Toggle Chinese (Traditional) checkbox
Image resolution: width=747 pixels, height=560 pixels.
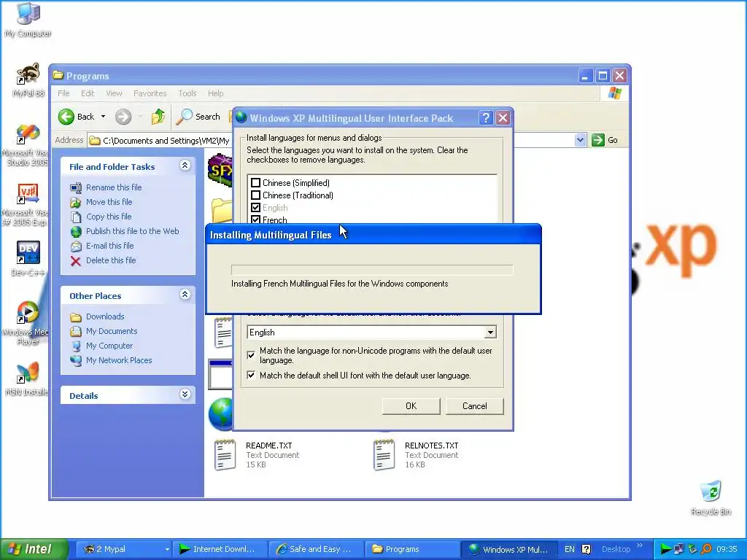(256, 195)
